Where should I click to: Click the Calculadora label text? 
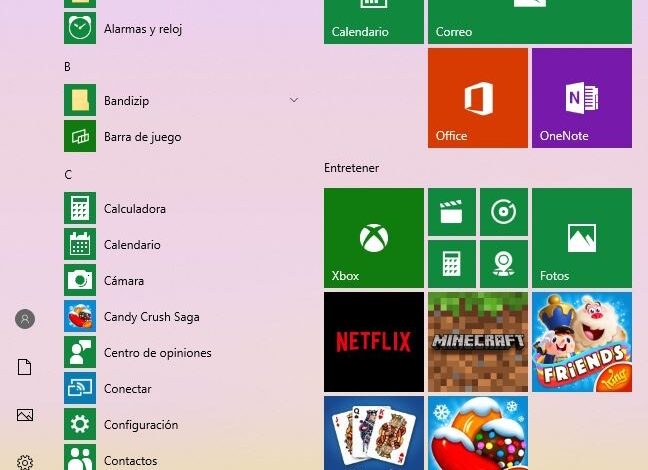pos(135,209)
